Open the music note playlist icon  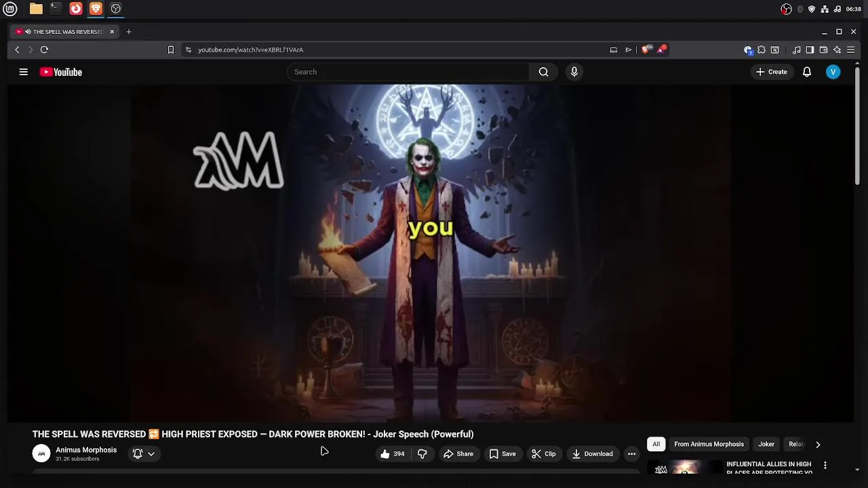pos(797,49)
